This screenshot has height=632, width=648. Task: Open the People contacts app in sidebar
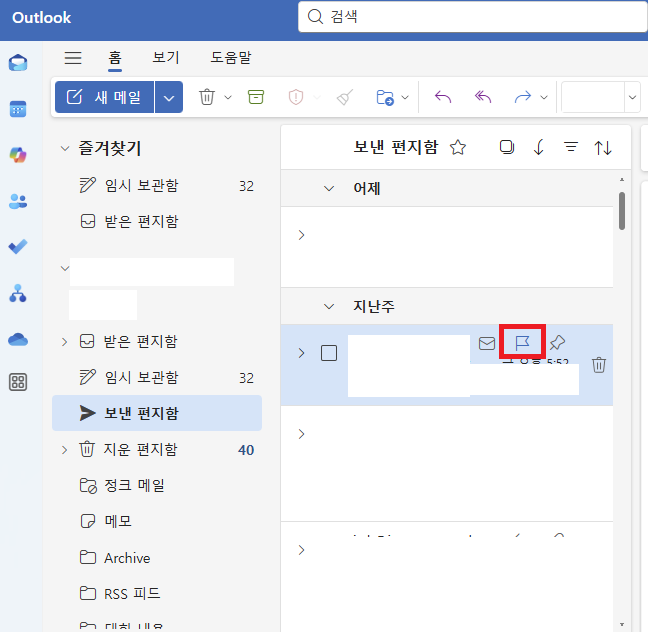pos(18,201)
